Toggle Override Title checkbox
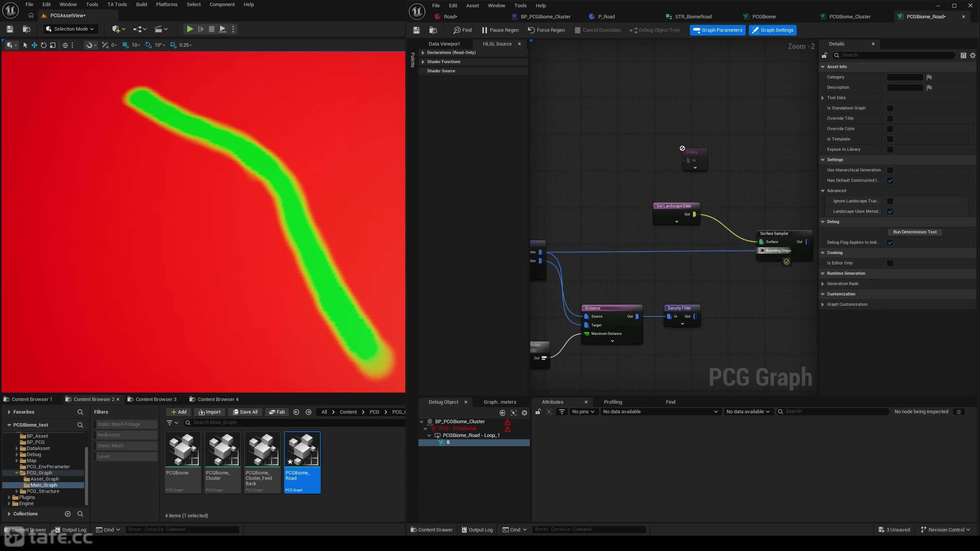The height and width of the screenshot is (551, 980). coord(890,119)
